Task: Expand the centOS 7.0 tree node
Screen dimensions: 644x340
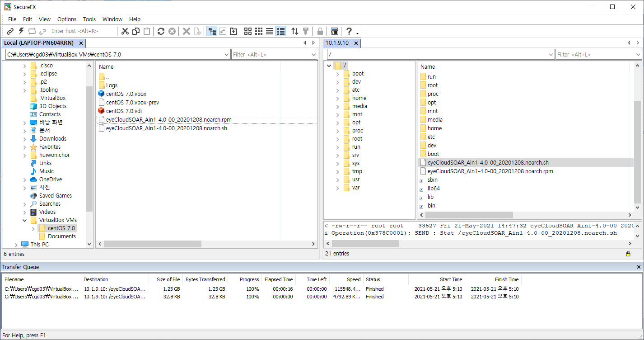Action: click(x=33, y=228)
